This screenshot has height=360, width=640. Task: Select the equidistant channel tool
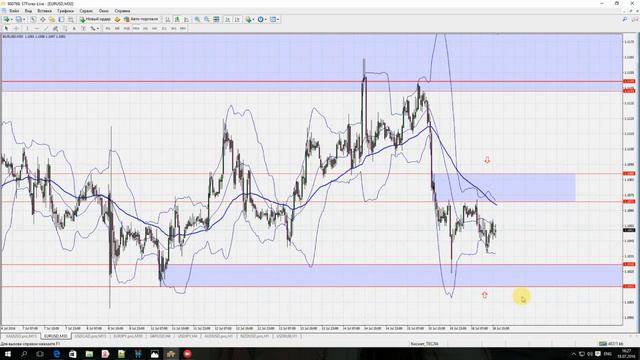56,29
